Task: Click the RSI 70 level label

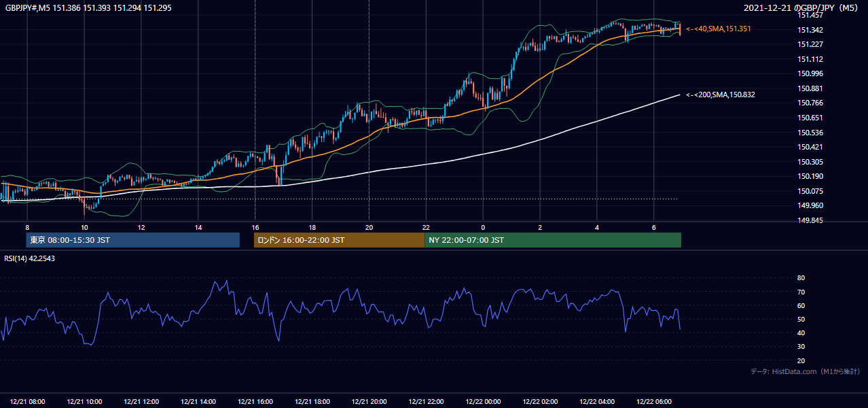Action: click(801, 292)
